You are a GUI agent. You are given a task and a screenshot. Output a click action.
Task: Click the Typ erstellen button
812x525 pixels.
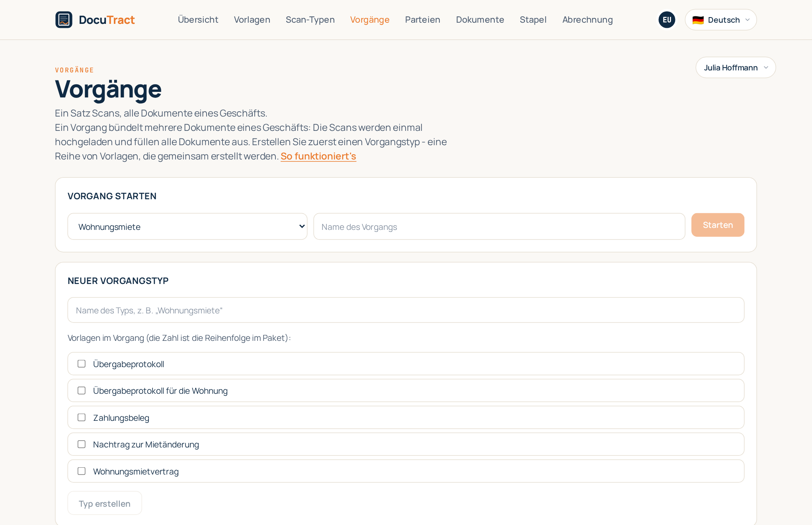click(105, 504)
